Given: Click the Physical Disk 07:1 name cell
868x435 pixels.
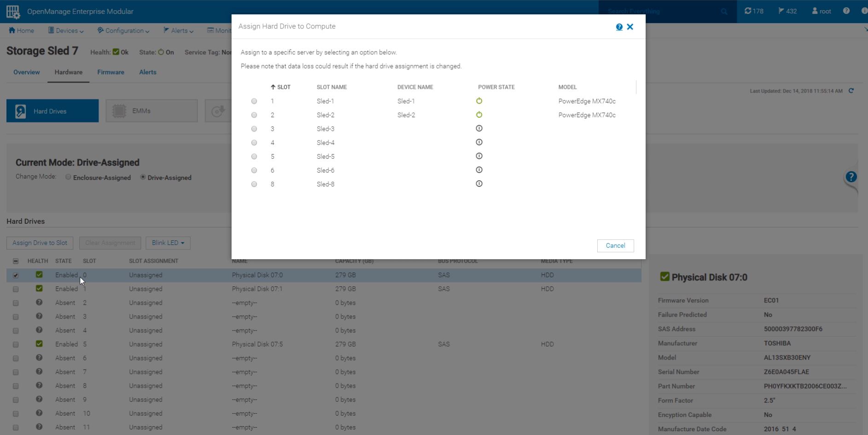Looking at the screenshot, I should point(257,289).
